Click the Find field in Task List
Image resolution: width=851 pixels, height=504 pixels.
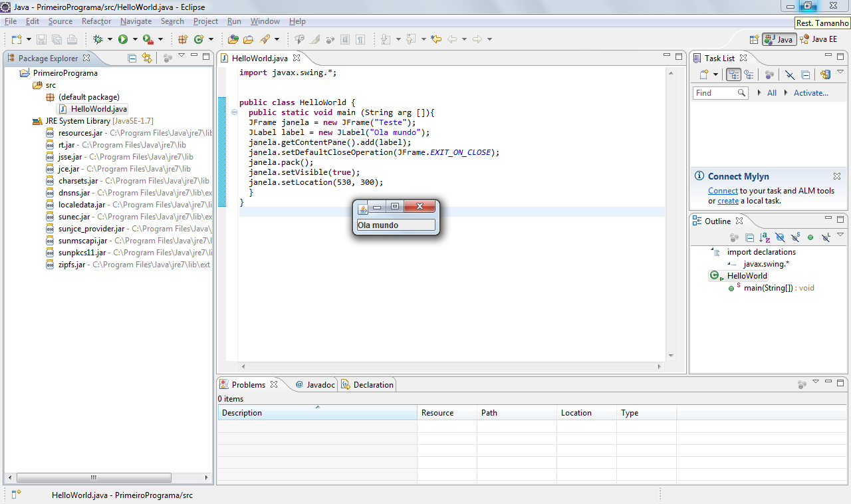point(721,93)
